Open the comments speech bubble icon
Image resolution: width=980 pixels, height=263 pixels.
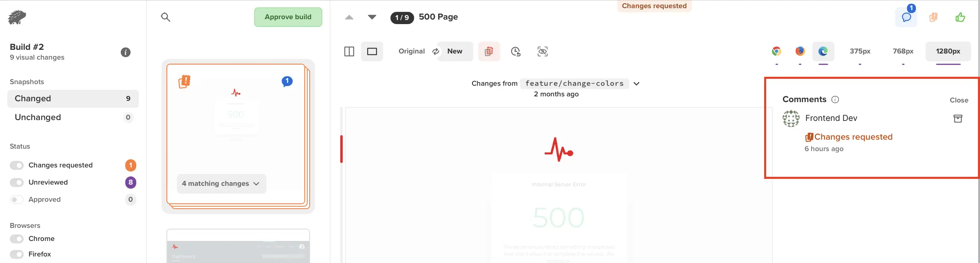click(x=906, y=17)
